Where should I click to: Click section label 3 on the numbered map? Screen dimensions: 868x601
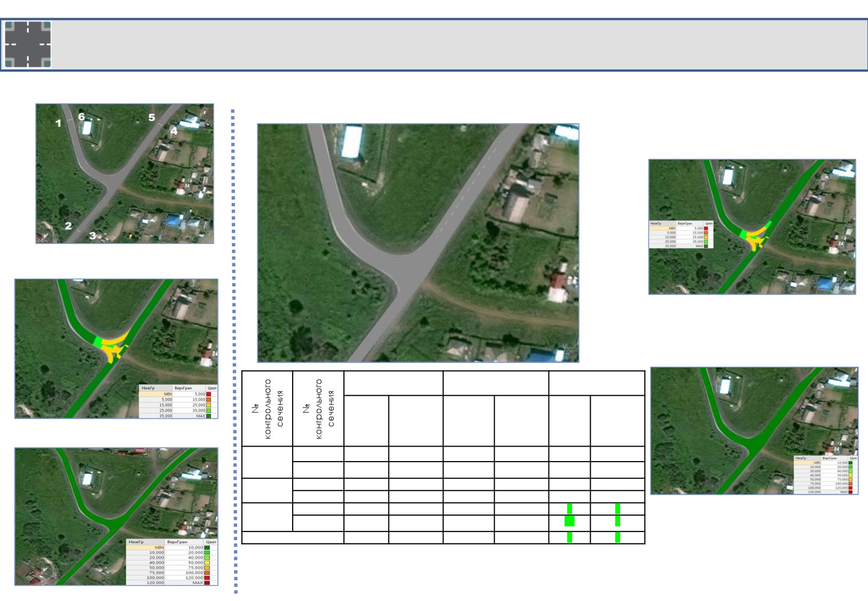point(92,236)
